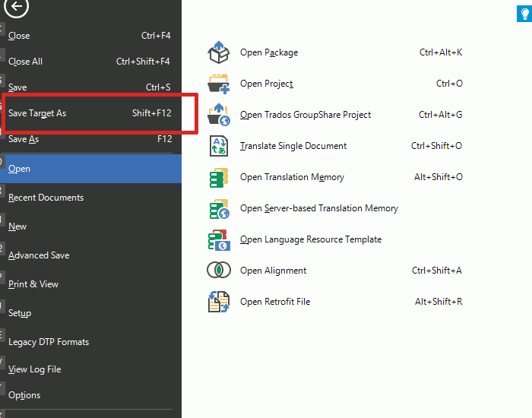This screenshot has height=418, width=532.
Task: Click the Open Language Resource Template icon
Action: point(219,239)
